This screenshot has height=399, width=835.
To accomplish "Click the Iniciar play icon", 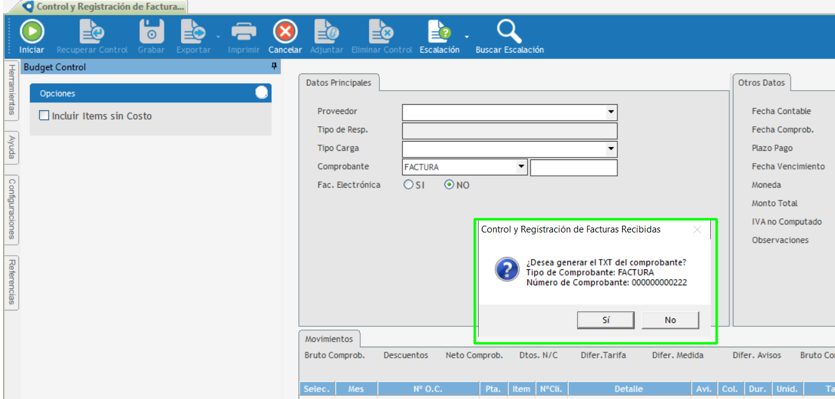I will pos(32,31).
